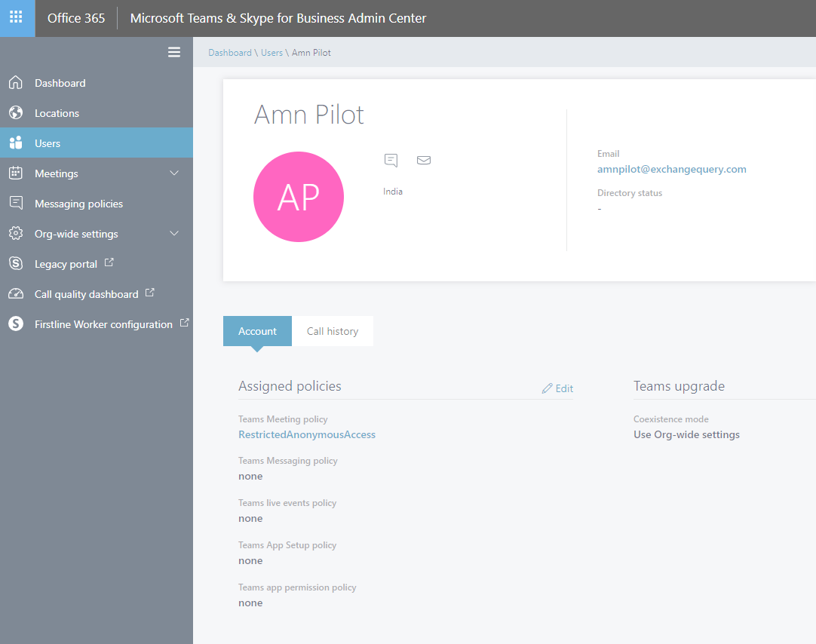Click Dashboard in the breadcrumb

(x=230, y=53)
